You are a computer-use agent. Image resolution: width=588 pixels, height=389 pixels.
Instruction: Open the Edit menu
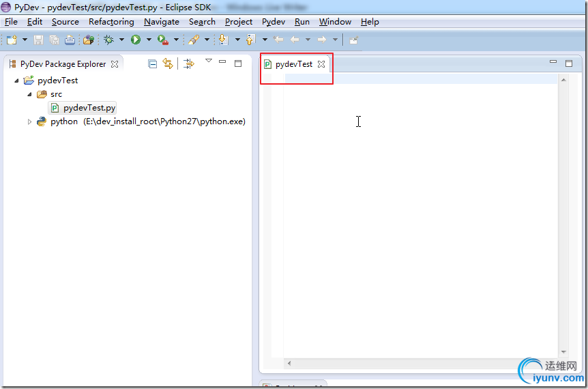tap(35, 22)
